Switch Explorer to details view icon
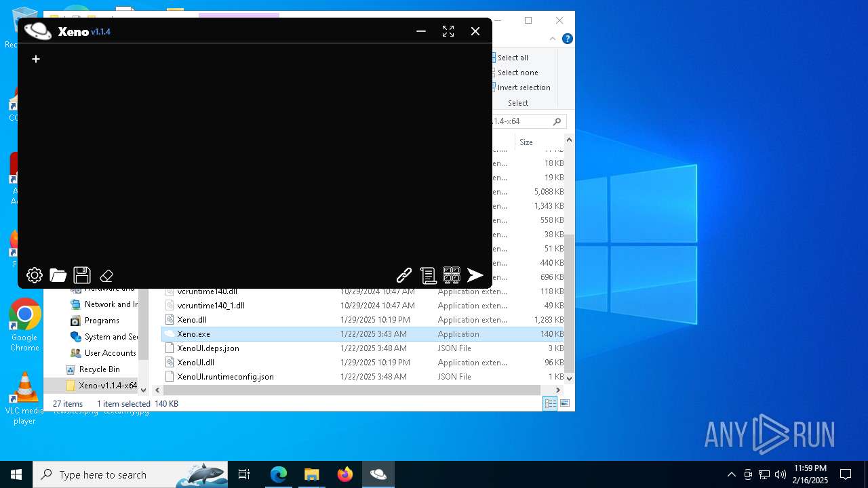This screenshot has height=488, width=868. point(550,404)
